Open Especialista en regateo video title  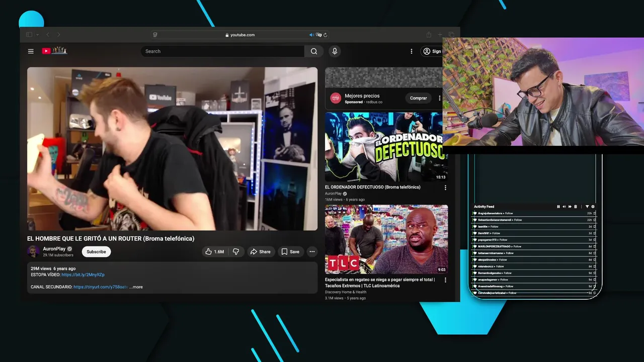[380, 283]
